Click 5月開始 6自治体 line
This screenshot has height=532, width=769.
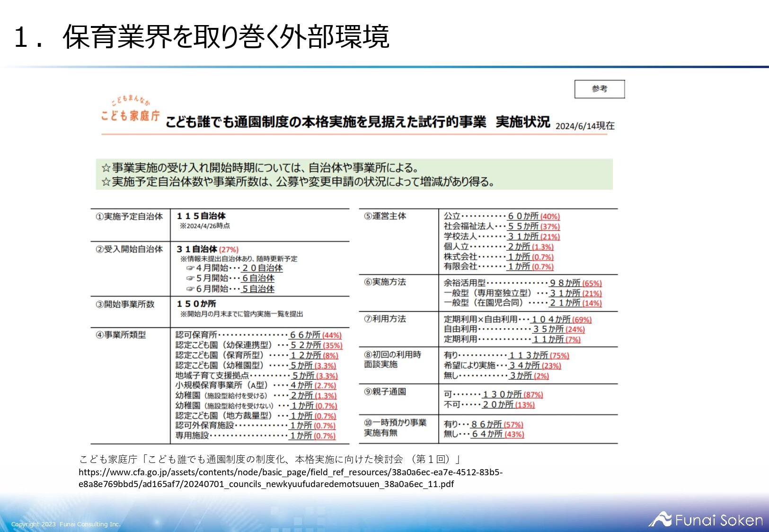click(230, 279)
